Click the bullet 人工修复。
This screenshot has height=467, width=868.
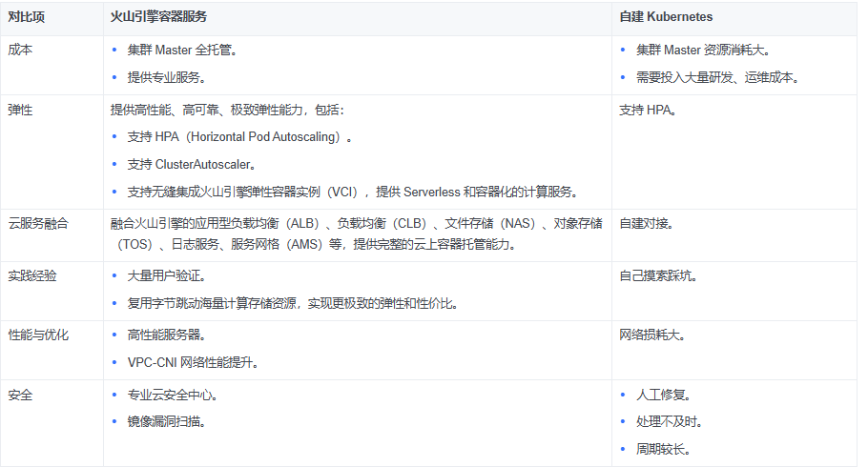point(663,396)
